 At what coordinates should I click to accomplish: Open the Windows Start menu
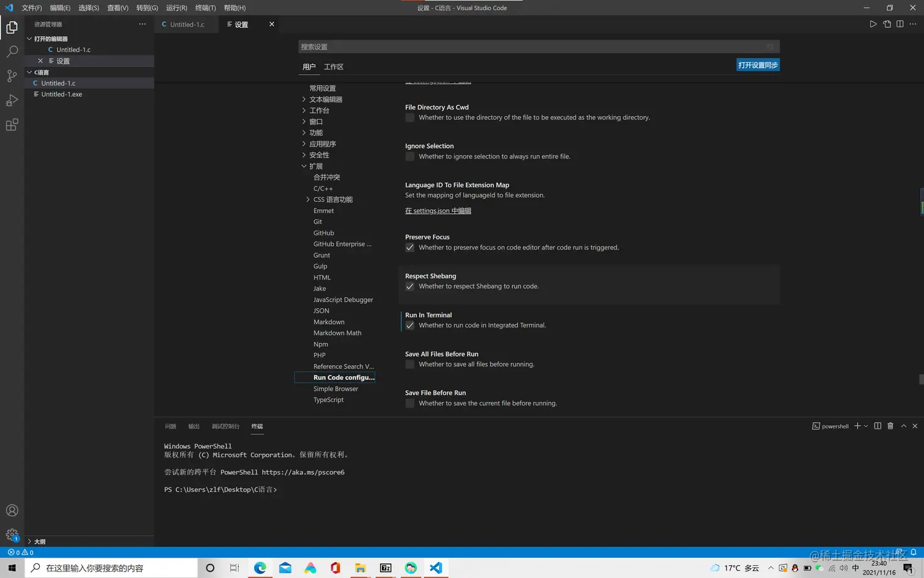(x=12, y=568)
